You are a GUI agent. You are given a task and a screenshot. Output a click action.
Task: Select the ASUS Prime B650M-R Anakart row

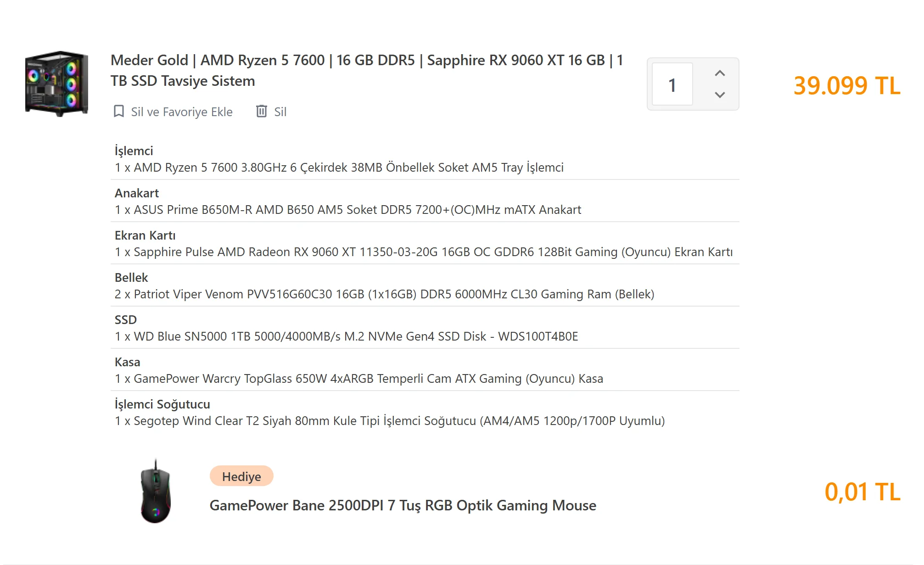[347, 210]
